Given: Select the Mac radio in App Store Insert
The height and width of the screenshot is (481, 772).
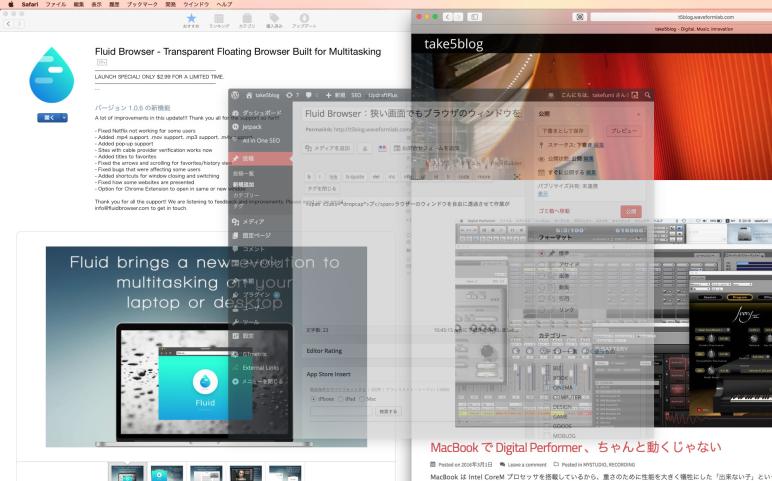Looking at the screenshot, I should 363,399.
